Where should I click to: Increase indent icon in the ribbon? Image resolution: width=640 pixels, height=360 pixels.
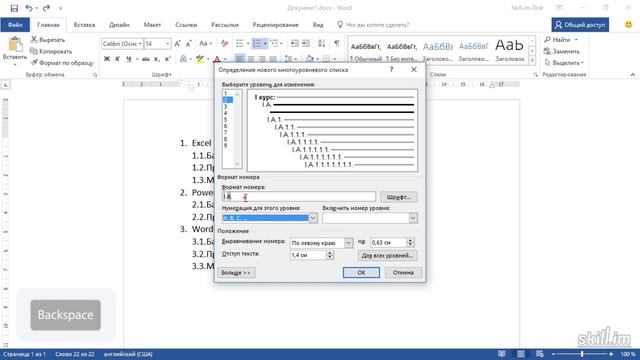pyautogui.click(x=306, y=43)
